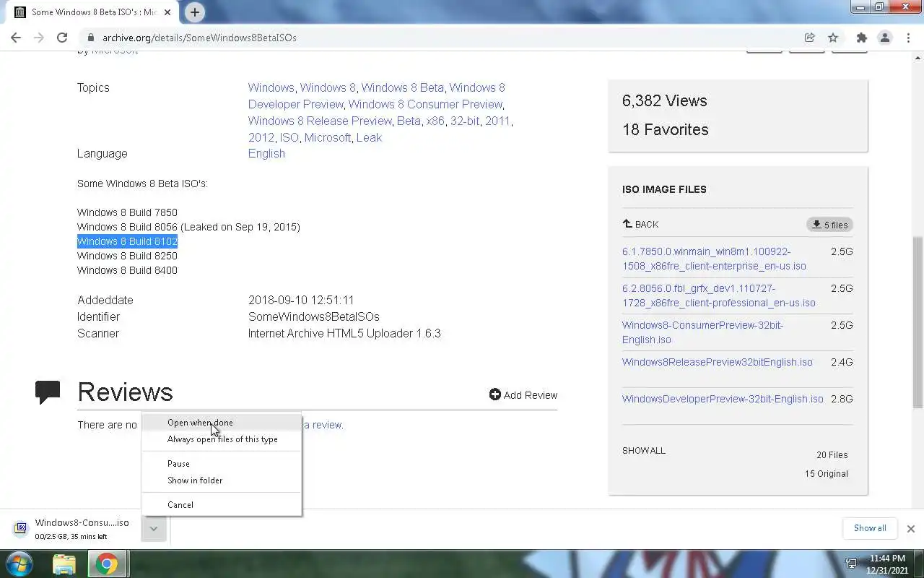
Task: Open the Beta topic link
Action: (409, 121)
